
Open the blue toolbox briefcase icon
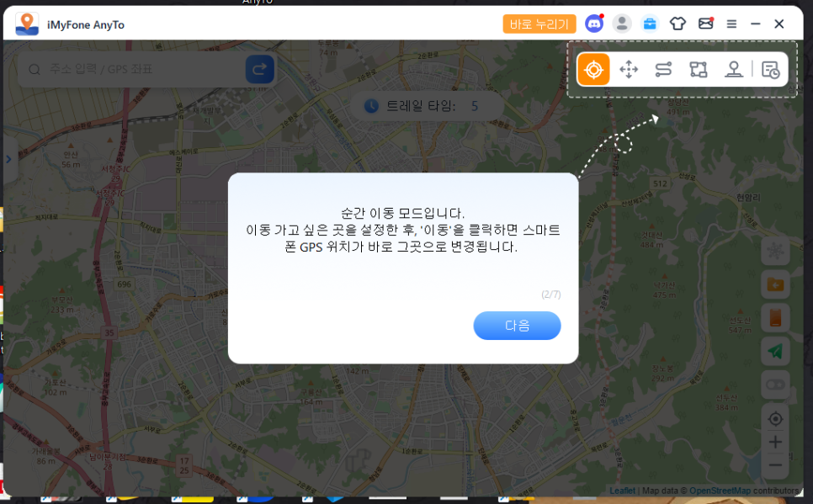click(650, 24)
